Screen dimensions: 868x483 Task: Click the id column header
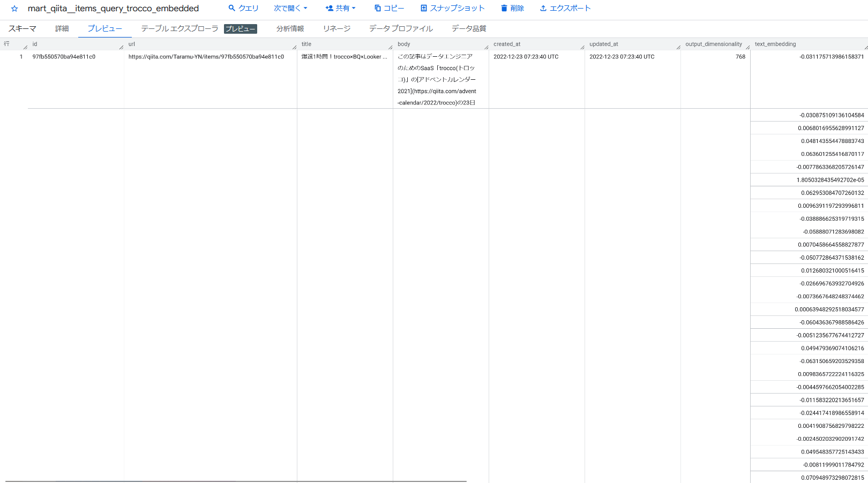point(35,44)
